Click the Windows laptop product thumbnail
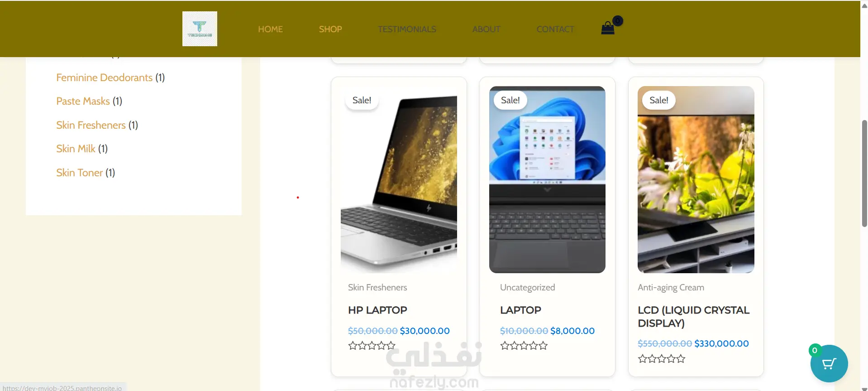This screenshot has width=868, height=391. [x=547, y=179]
